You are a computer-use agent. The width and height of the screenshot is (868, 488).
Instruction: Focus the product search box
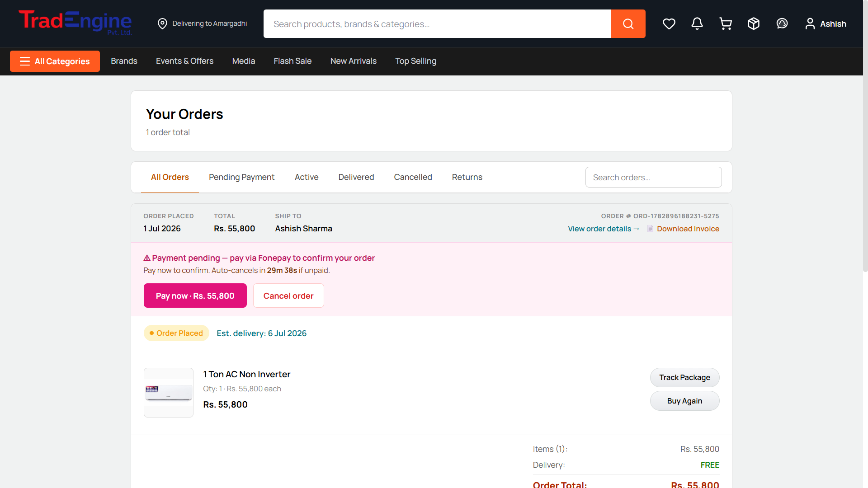[x=437, y=23]
